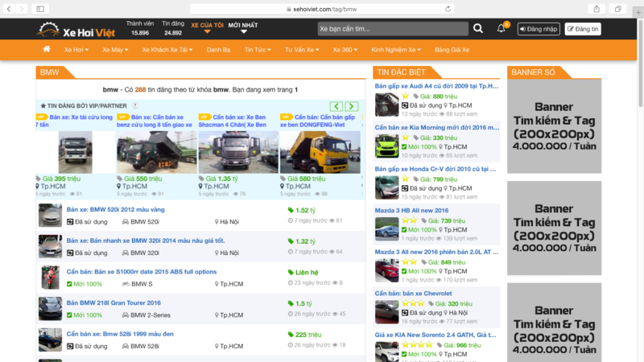This screenshot has width=644, height=362.
Task: Open link Bmw 528i 1999 màu đen
Action: (x=120, y=334)
